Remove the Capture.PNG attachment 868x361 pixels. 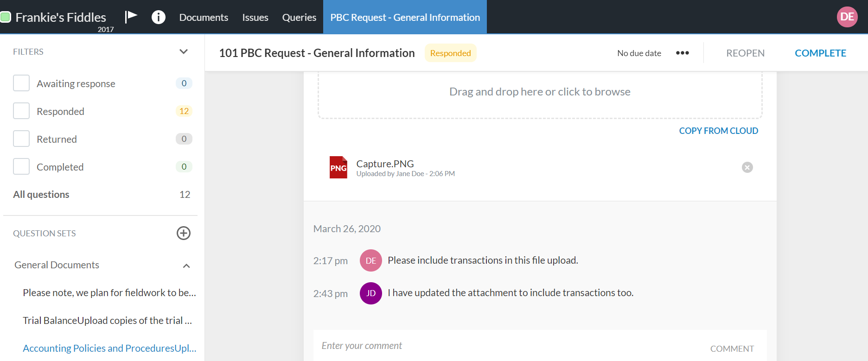coord(747,167)
